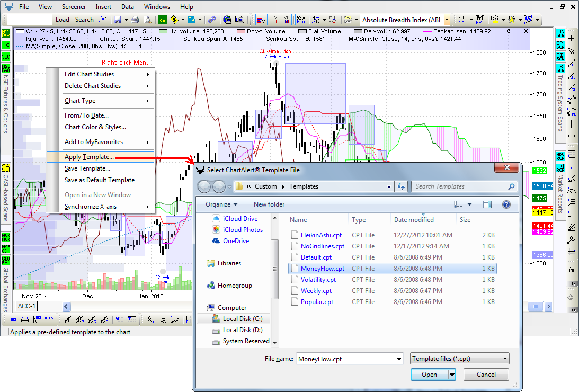Screen dimensions: 579x392
Task: Open the Absolute Breadth Index dropdown
Action: 447,20
